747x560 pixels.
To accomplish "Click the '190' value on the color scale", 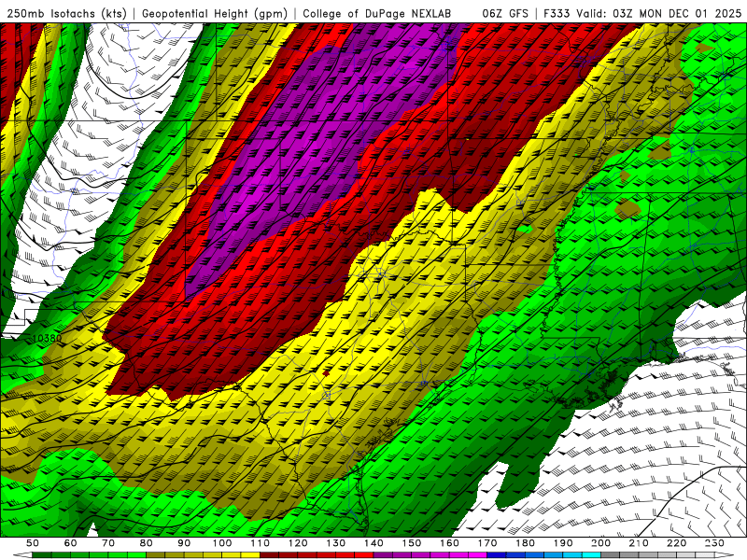I will (x=563, y=543).
